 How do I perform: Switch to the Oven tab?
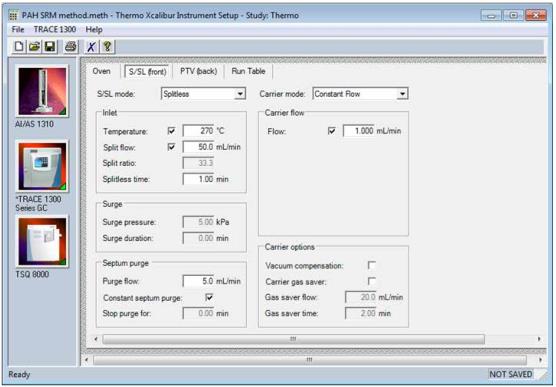(x=101, y=71)
